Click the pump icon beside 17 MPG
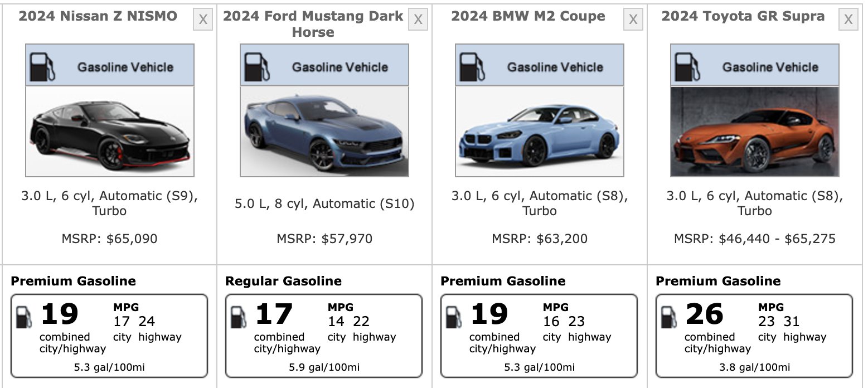The width and height of the screenshot is (868, 388). click(x=239, y=317)
